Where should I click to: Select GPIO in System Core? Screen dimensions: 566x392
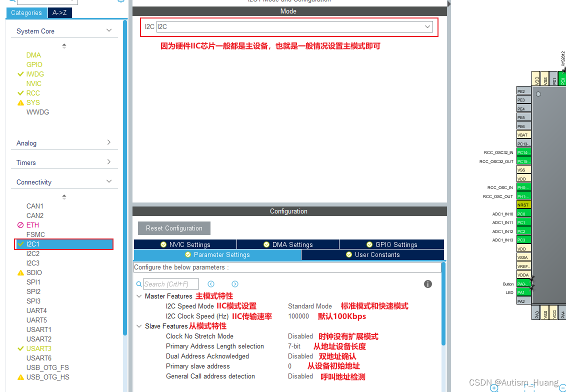34,64
